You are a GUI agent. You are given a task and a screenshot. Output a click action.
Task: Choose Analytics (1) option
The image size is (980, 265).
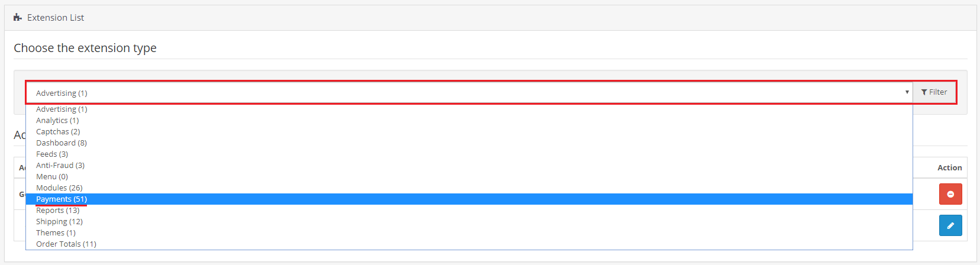tap(57, 121)
